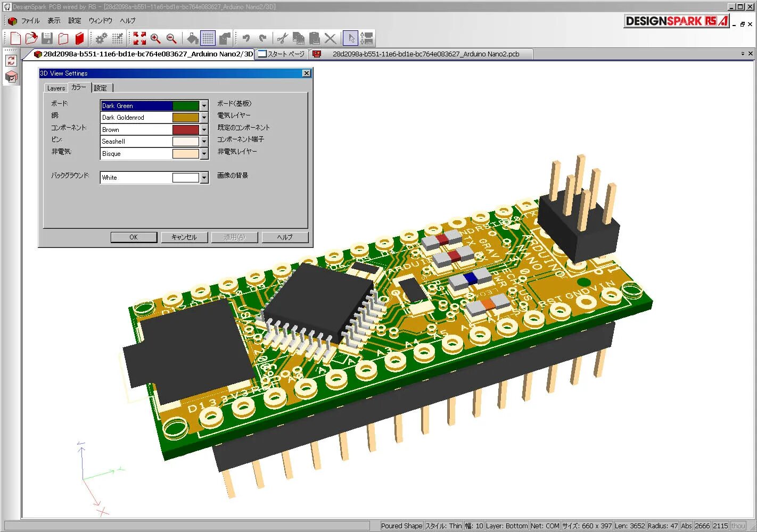The width and height of the screenshot is (757, 532).
Task: Click the Seashell pin color swatch
Action: 186,142
